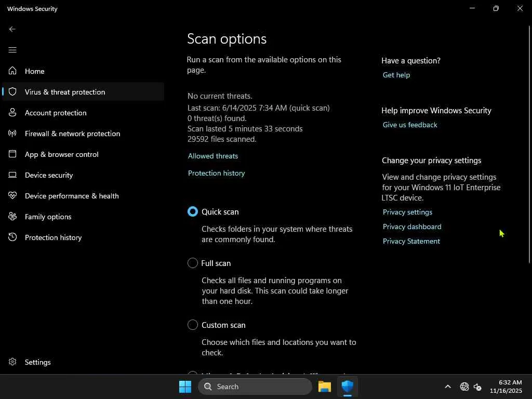Go back using the back arrow
This screenshot has height=399, width=532.
12,29
